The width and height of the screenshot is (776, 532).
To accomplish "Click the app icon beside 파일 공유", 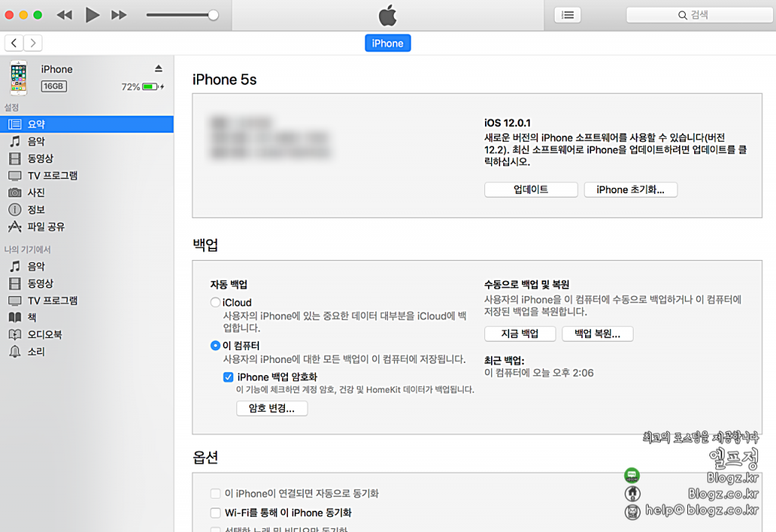I will click(x=15, y=227).
